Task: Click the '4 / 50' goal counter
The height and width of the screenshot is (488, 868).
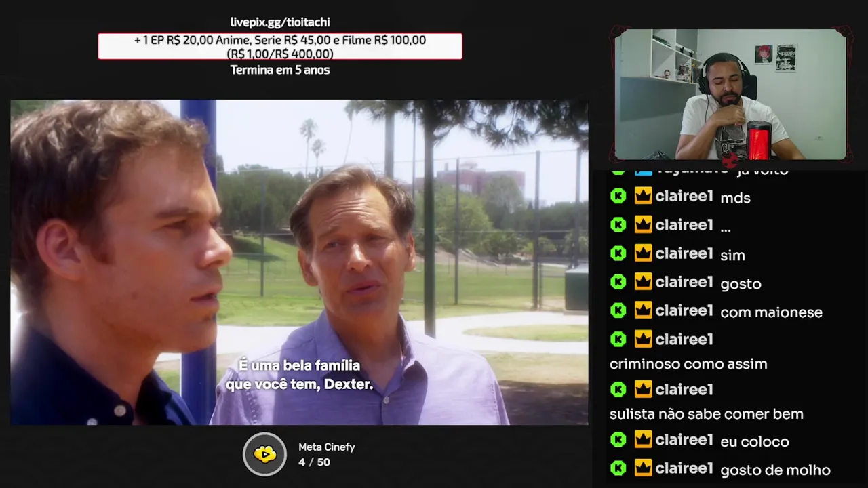Action: [314, 462]
